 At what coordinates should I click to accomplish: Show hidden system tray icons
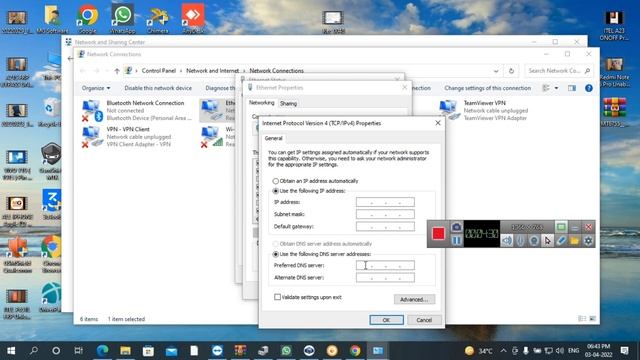503,351
